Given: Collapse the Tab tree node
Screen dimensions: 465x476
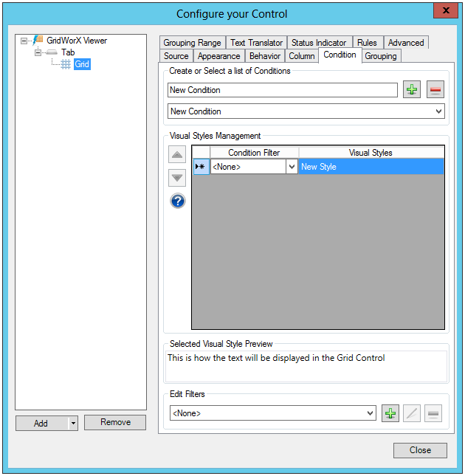Looking at the screenshot, I should [38, 52].
